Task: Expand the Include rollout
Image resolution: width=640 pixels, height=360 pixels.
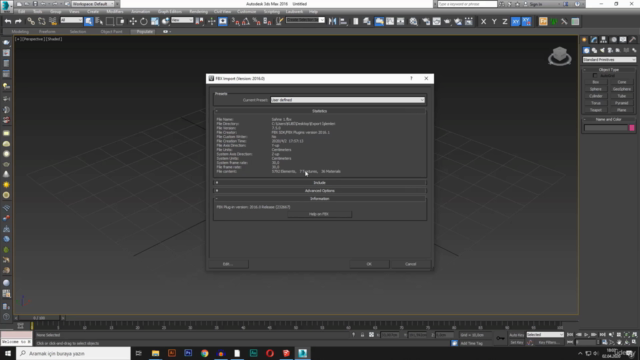Action: click(320, 182)
